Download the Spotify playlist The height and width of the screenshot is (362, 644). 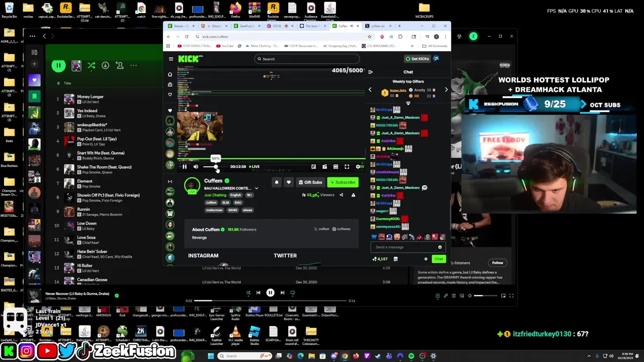(x=105, y=65)
